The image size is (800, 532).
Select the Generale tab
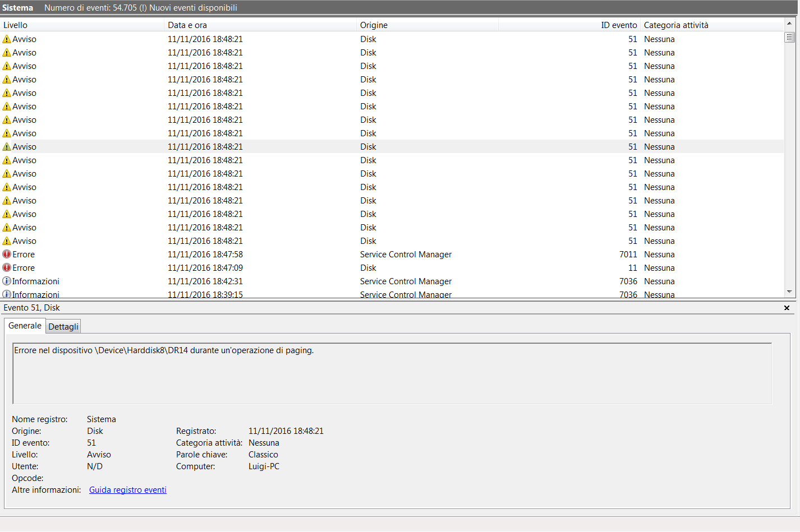coord(25,326)
